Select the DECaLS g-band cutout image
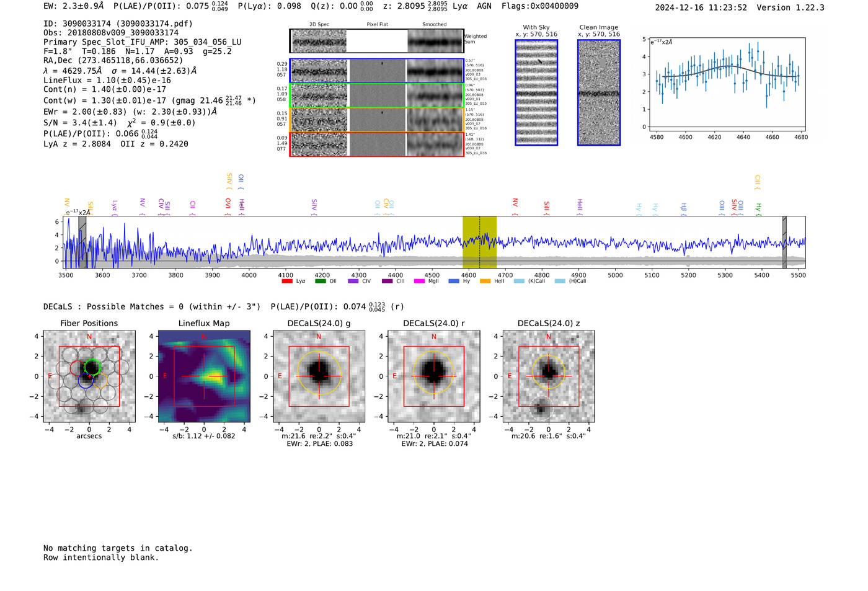Viewport: 868px width, 591px height. 319,376
